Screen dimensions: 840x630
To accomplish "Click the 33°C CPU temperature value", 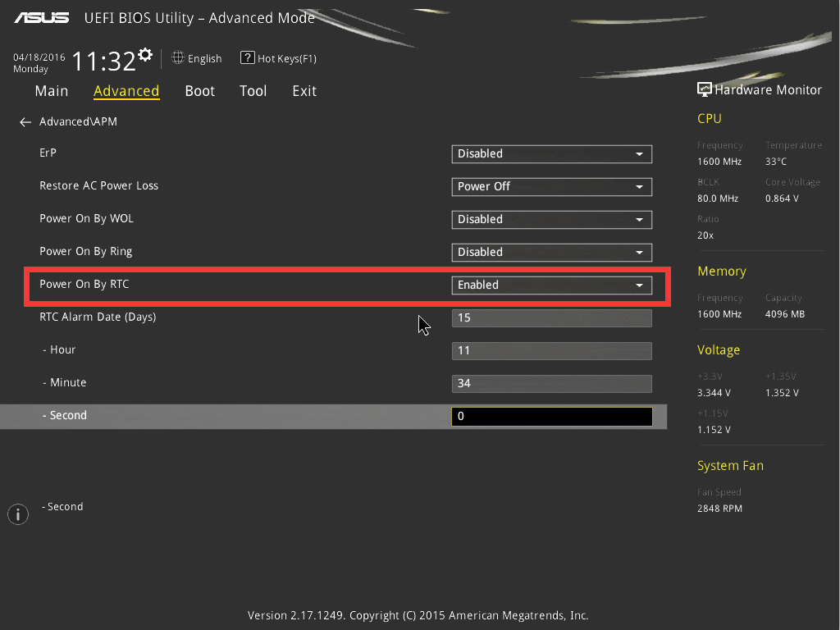I will (x=776, y=162).
